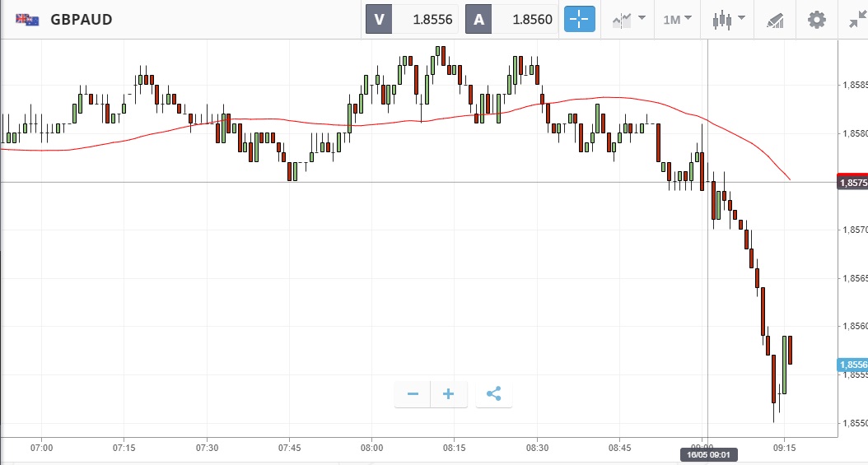Zoom out the chart with minus
868x465 pixels.
[x=413, y=394]
